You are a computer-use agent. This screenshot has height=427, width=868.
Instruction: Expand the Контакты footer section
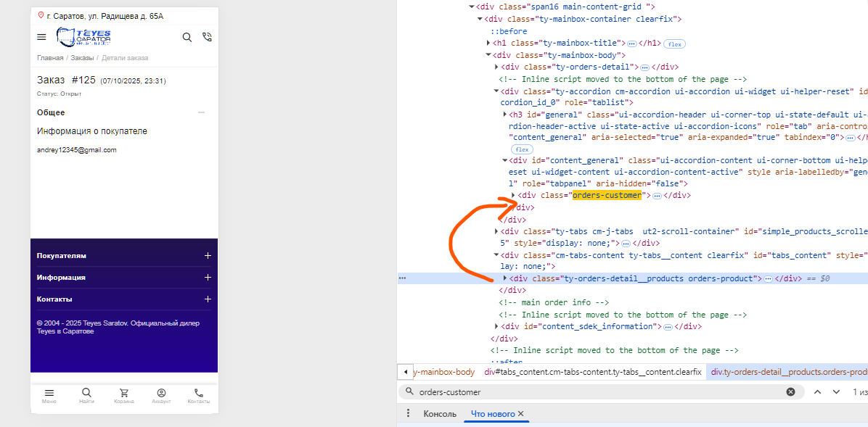[208, 299]
